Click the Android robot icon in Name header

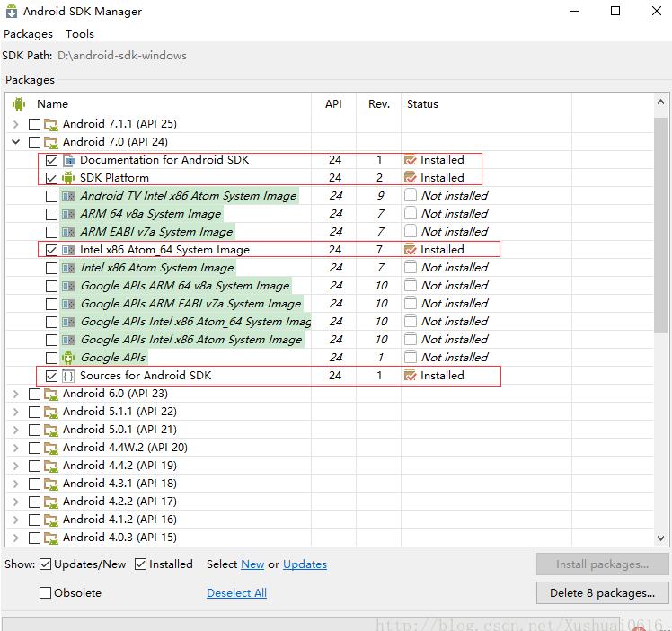pos(19,103)
